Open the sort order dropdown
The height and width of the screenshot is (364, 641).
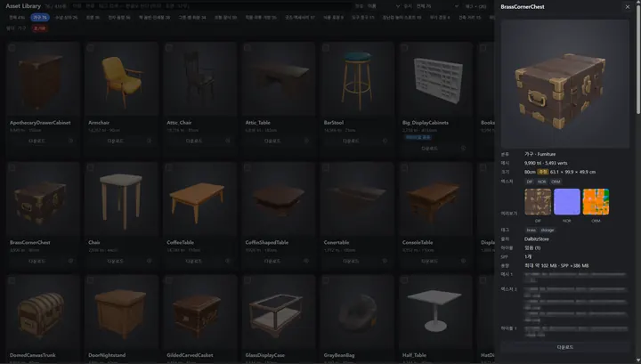pos(384,6)
